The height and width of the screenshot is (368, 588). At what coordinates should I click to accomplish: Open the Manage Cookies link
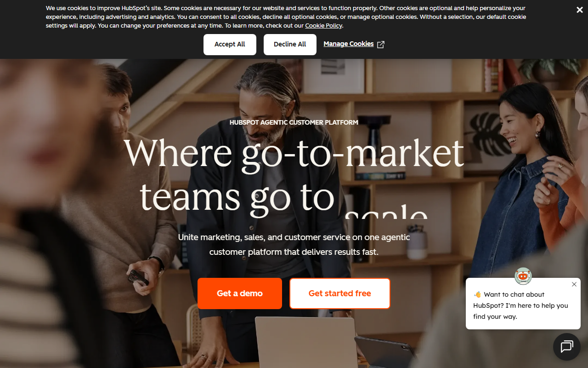pos(348,44)
